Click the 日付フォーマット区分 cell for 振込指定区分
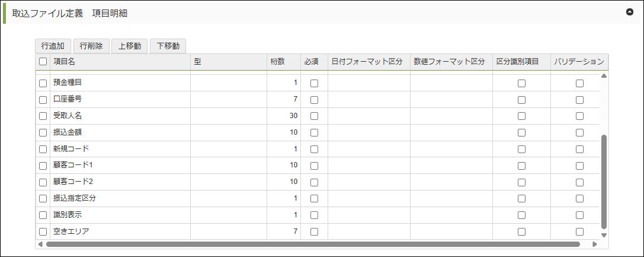 (x=369, y=198)
